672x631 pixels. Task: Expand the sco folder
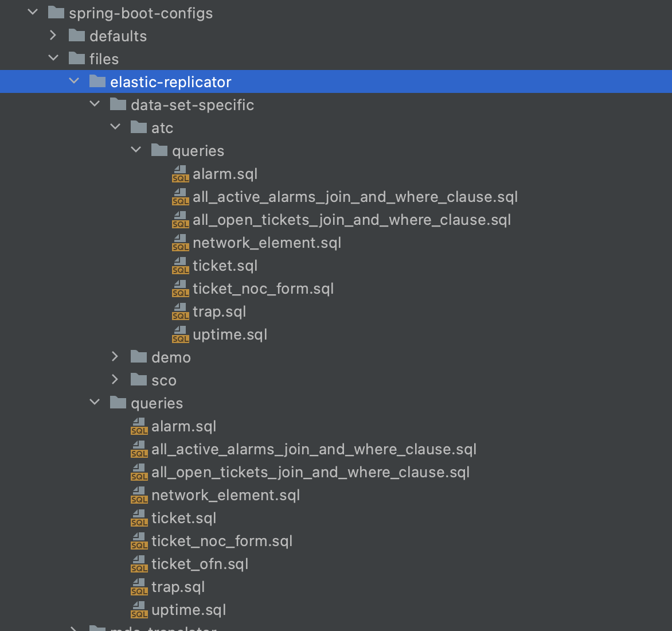(115, 380)
